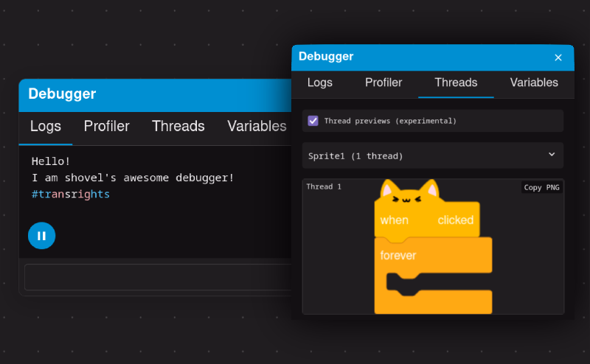Viewport: 590px width, 364px height.
Task: Click the #transrights log line
Action: pyautogui.click(x=71, y=194)
